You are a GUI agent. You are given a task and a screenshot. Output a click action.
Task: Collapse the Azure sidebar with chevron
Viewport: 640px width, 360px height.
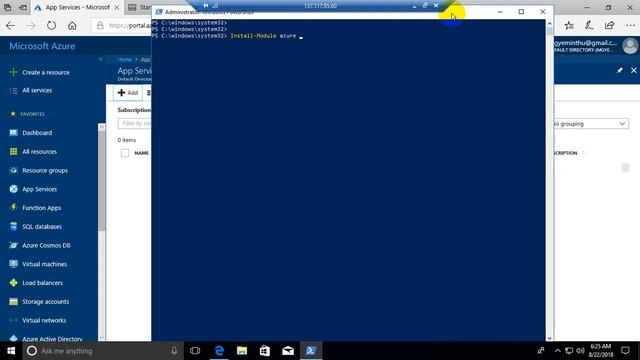pos(101,59)
